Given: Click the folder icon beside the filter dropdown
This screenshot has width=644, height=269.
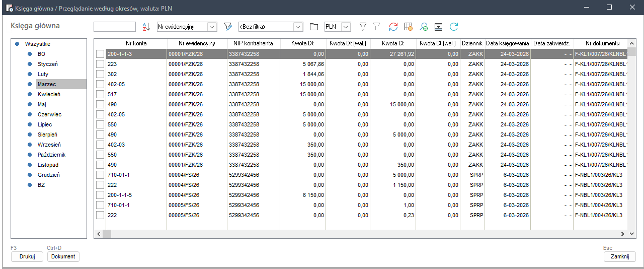Looking at the screenshot, I should [314, 27].
